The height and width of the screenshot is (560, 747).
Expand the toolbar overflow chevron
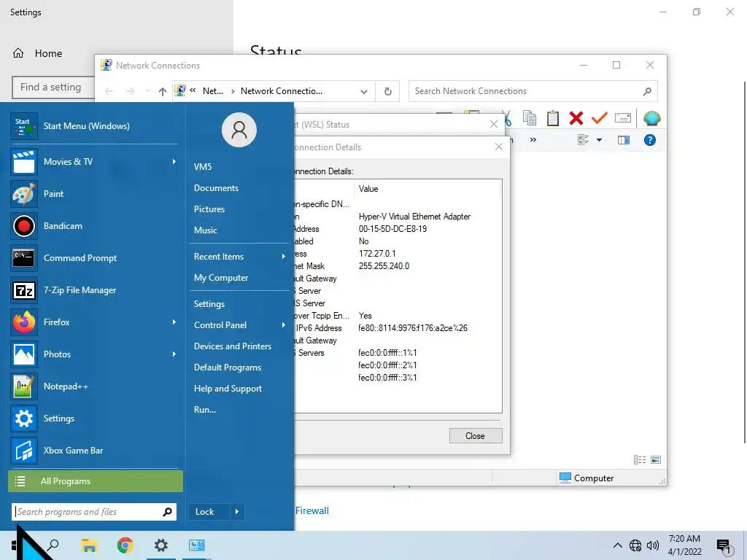tap(533, 139)
